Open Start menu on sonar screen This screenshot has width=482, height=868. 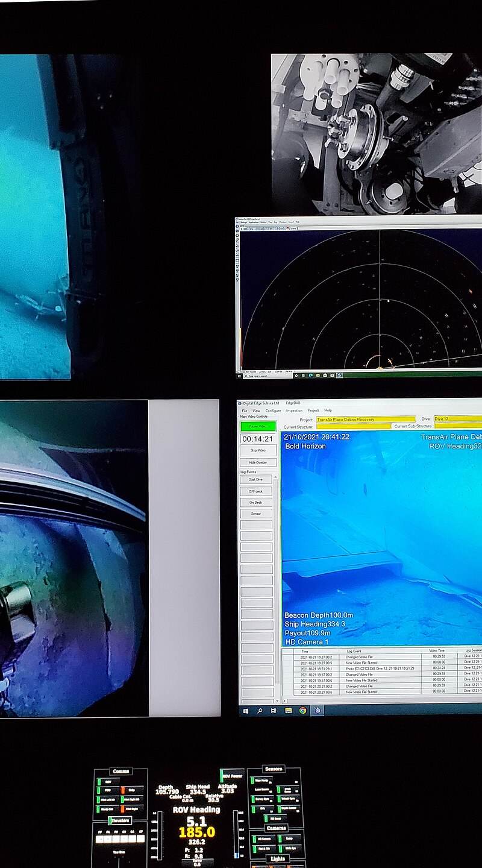point(239,376)
